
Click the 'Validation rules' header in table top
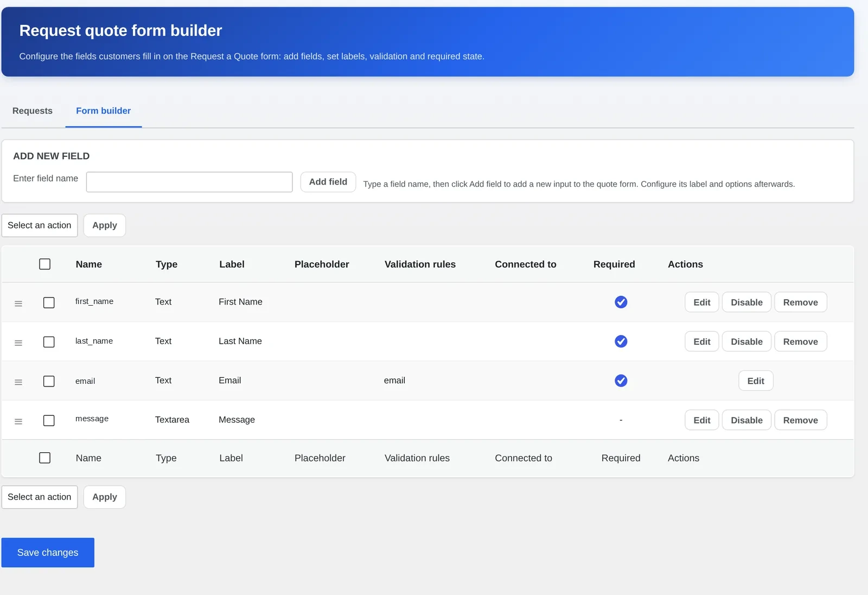point(420,264)
